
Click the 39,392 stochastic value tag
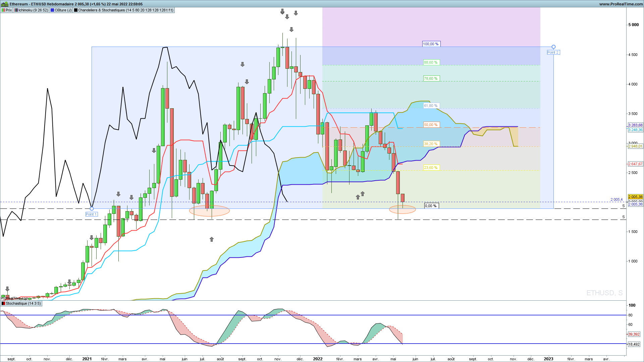tap(634, 334)
